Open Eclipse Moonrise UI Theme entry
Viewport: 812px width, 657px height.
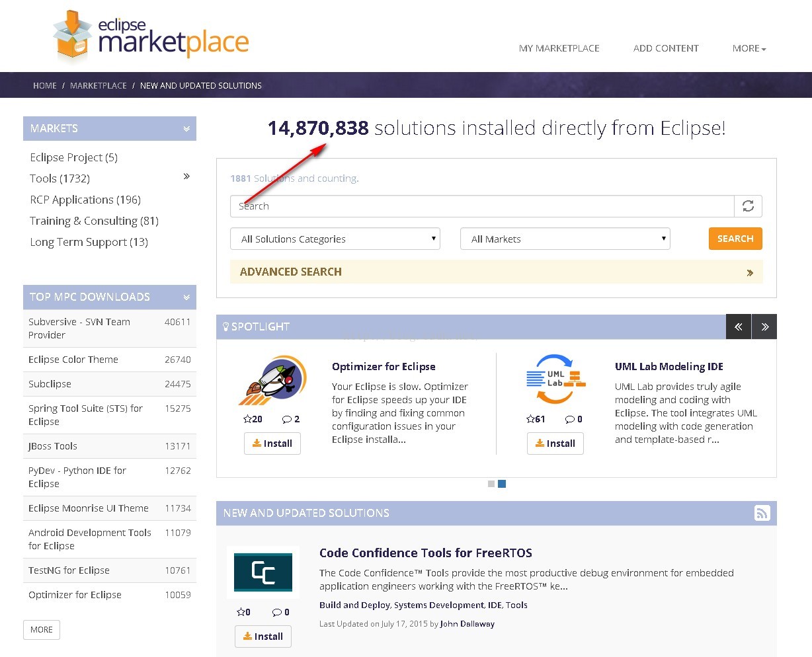pyautogui.click(x=89, y=508)
